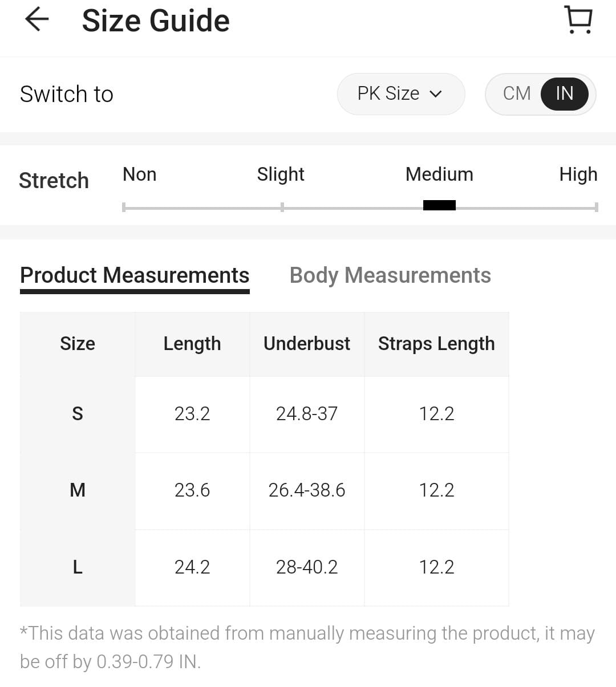Click the 26.4-38.6 underbust cell
Screen dimensions: 616x687
307,490
